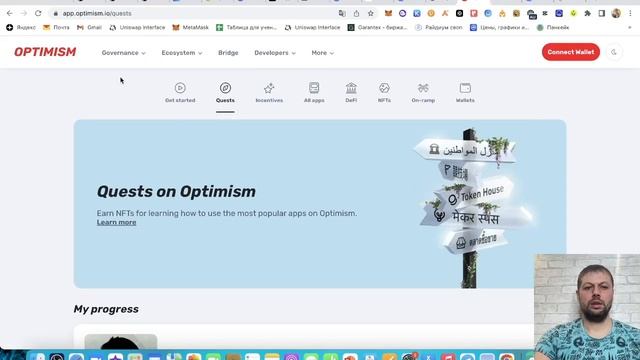640x360 pixels.
Task: Click the blue K extension icon
Action: (417, 13)
